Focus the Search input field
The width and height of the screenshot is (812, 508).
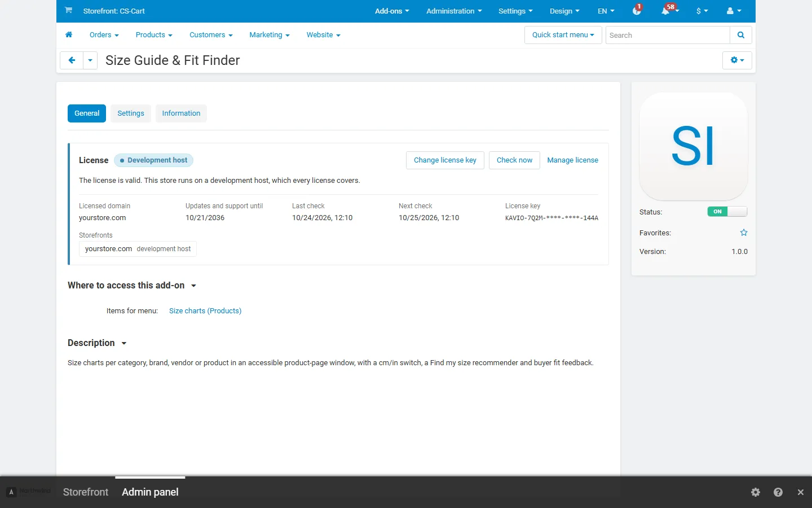coord(668,35)
